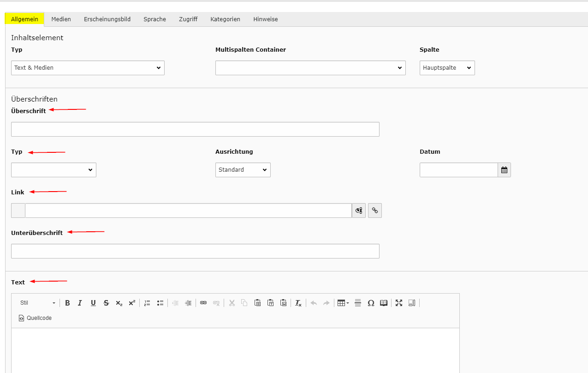
Task: Insert a special character (Omega icon)
Action: pyautogui.click(x=371, y=303)
